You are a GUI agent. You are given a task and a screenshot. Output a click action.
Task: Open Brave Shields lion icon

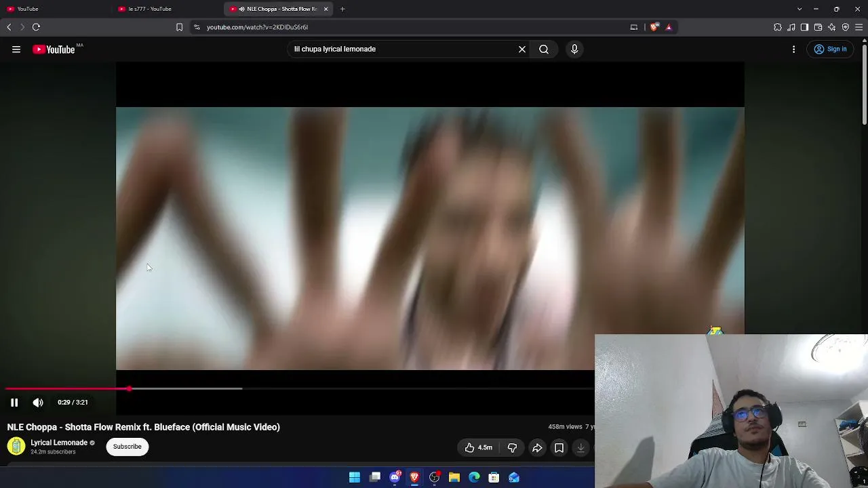(x=654, y=27)
